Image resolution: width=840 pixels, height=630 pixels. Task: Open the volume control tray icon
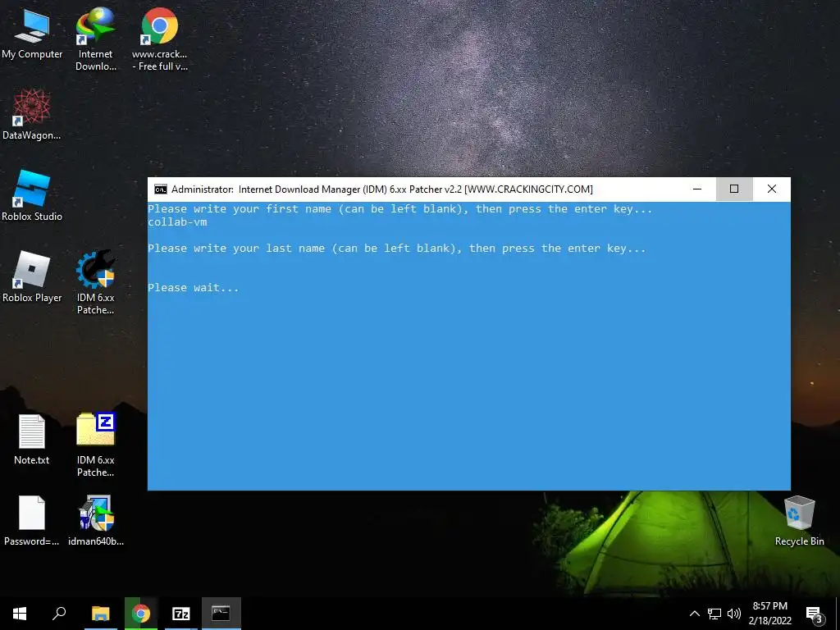734,614
